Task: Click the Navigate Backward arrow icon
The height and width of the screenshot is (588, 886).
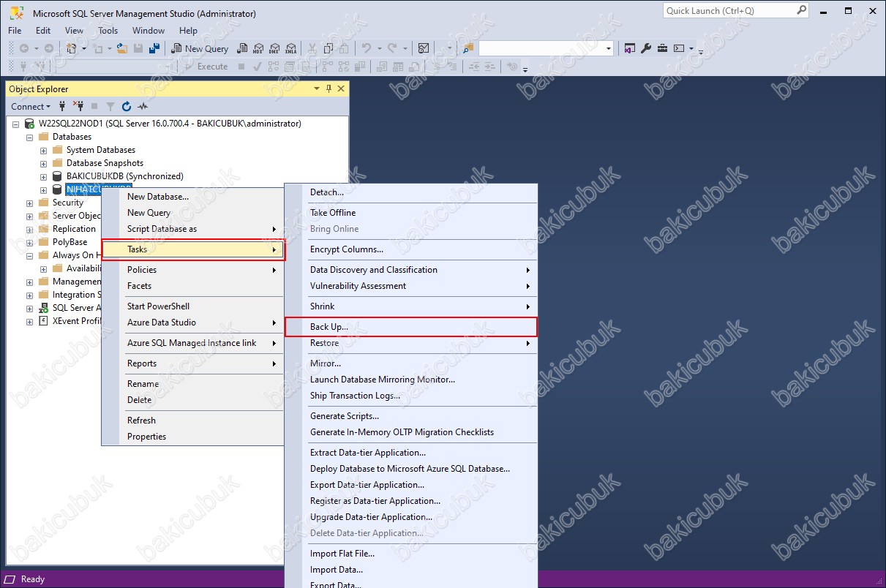Action: coord(24,48)
